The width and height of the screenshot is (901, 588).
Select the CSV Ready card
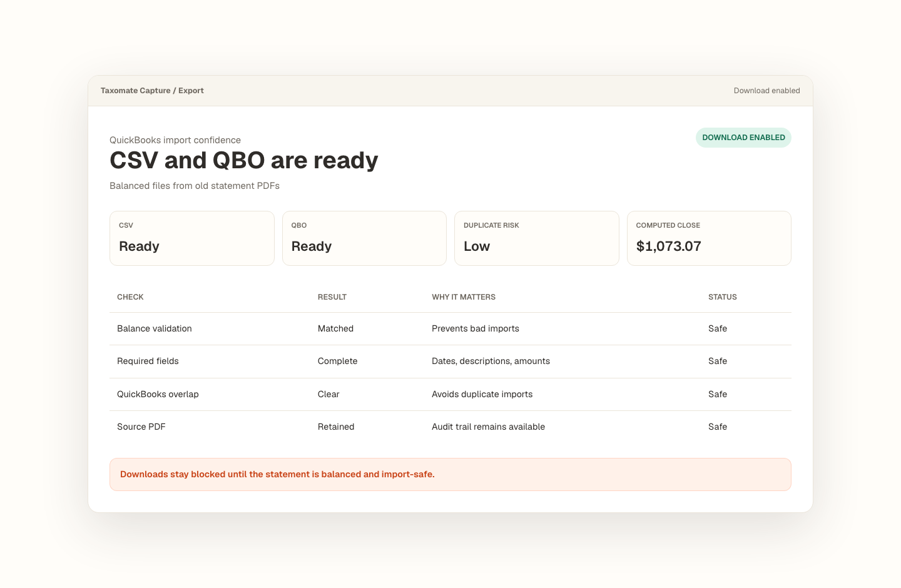pos(192,238)
